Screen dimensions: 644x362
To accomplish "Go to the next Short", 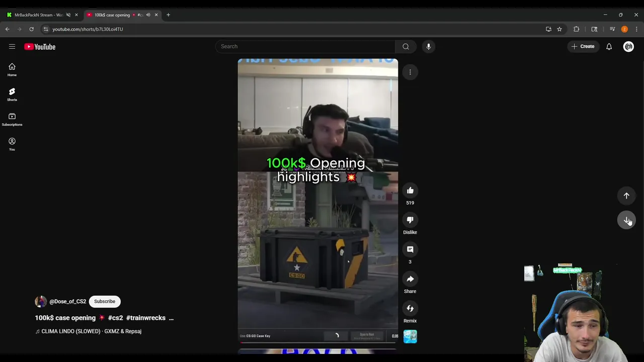I will [x=626, y=220].
